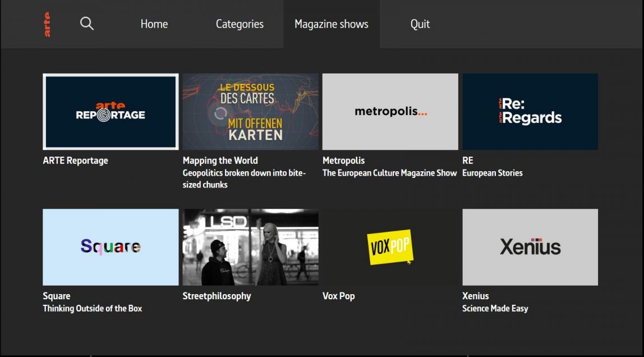Open the Categories menu item
644x357 pixels.
(x=240, y=24)
